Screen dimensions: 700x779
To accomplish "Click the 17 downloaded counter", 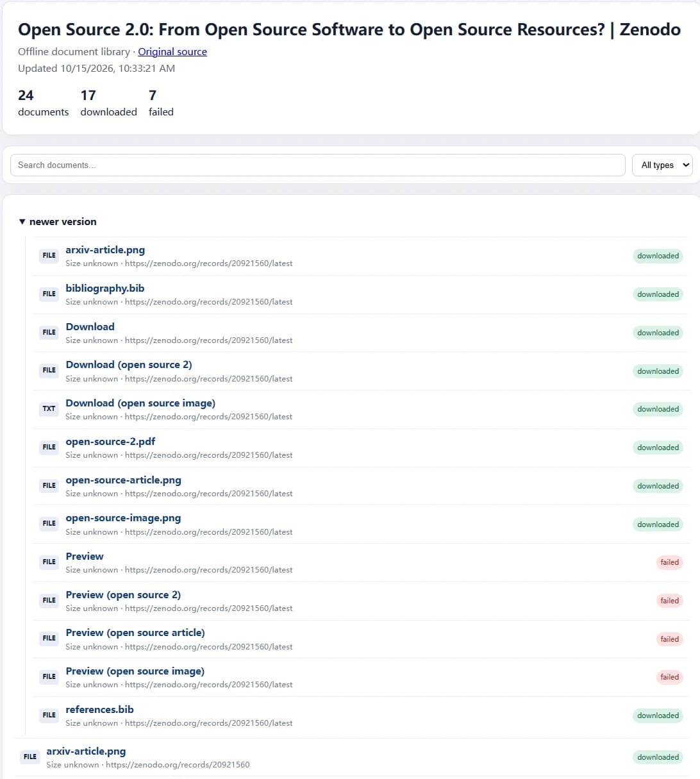I will coord(108,103).
